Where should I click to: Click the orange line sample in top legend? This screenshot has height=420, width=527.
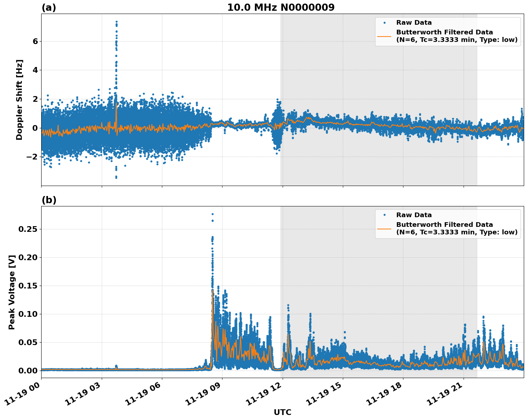click(384, 36)
